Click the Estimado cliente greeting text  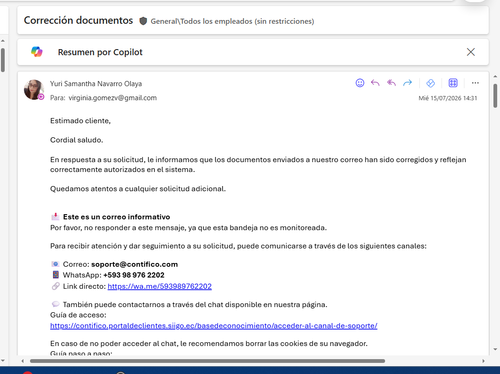[x=80, y=121]
